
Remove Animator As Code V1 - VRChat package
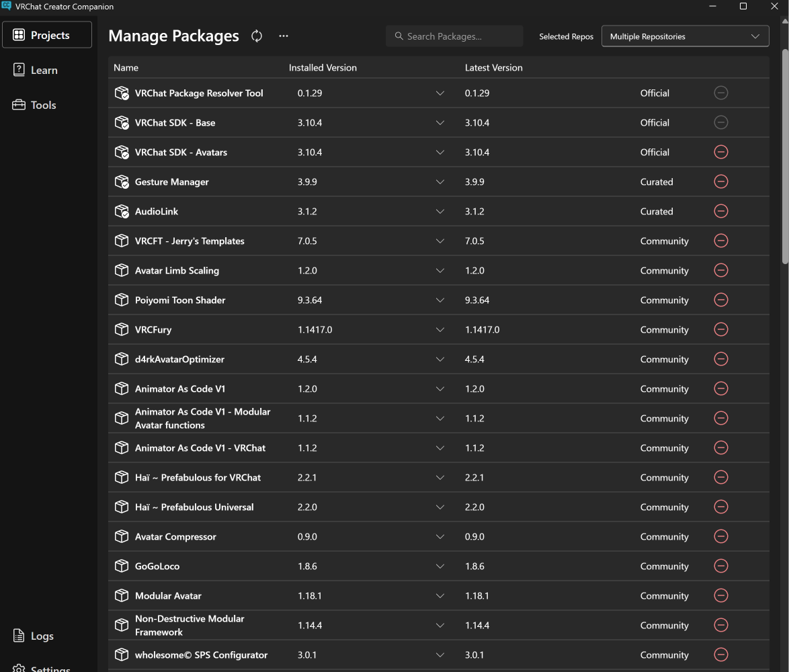click(721, 448)
